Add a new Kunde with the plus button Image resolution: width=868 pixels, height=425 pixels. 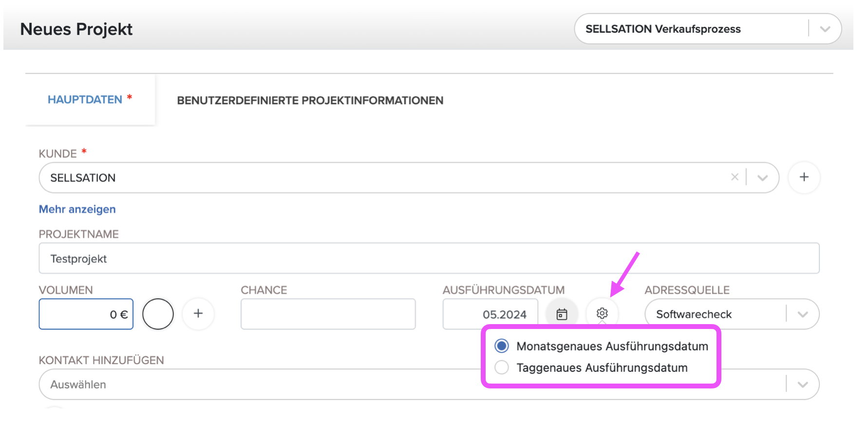pyautogui.click(x=804, y=177)
